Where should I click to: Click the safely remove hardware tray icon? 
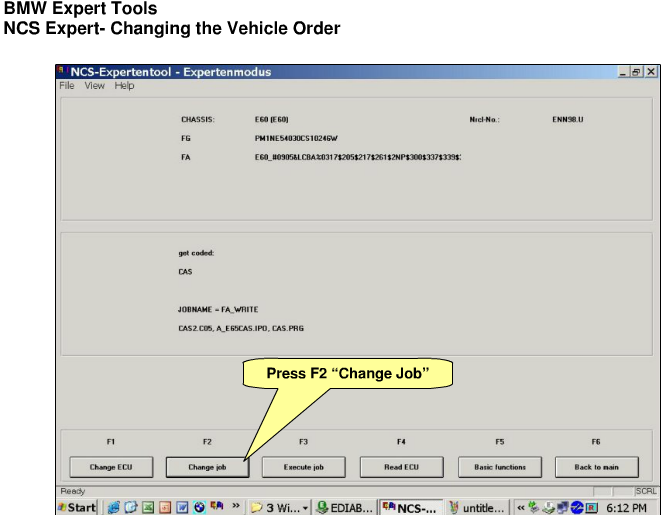(548, 508)
